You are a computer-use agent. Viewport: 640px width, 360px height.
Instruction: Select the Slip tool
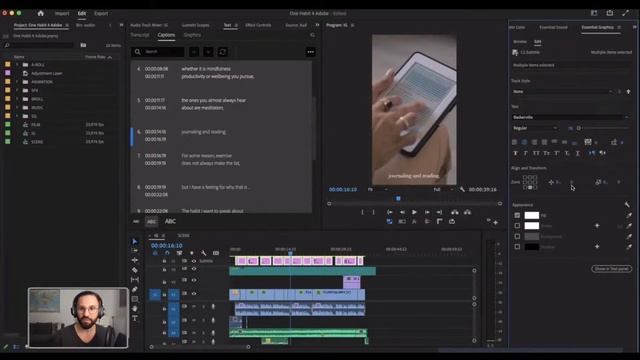coord(135,280)
